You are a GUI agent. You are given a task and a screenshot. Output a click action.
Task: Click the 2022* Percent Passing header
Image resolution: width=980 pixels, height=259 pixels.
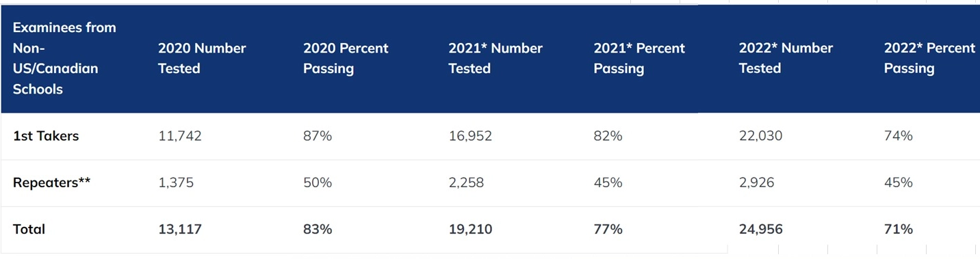pyautogui.click(x=929, y=58)
